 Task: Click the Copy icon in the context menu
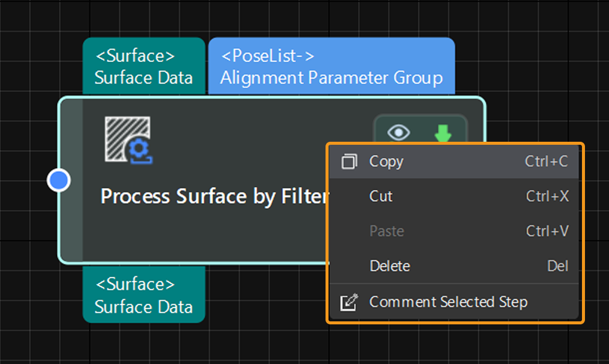[349, 162]
